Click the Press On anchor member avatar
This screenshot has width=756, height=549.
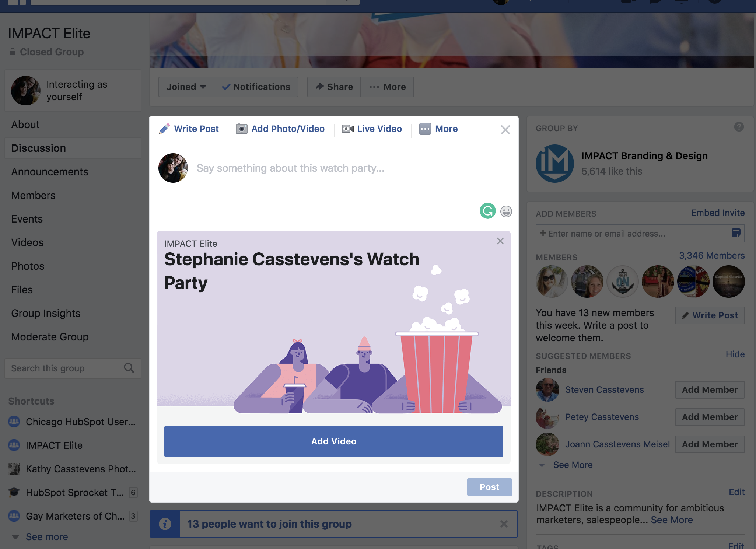click(x=622, y=282)
